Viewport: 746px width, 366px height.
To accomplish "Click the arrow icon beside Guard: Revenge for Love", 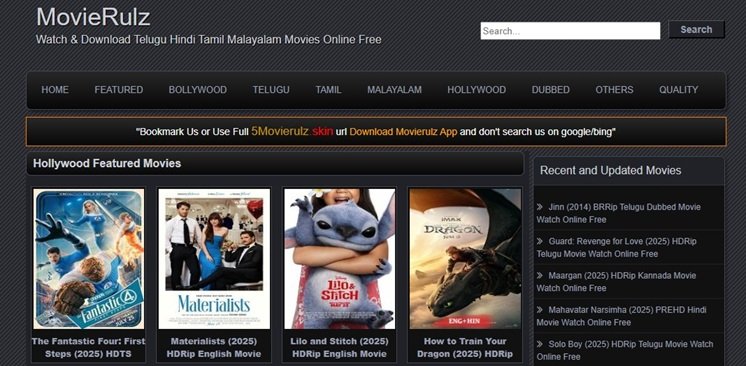I will tap(540, 241).
